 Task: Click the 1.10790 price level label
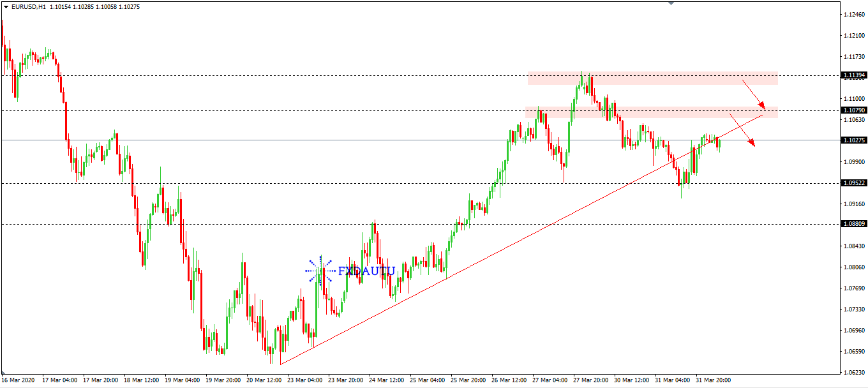coord(853,110)
